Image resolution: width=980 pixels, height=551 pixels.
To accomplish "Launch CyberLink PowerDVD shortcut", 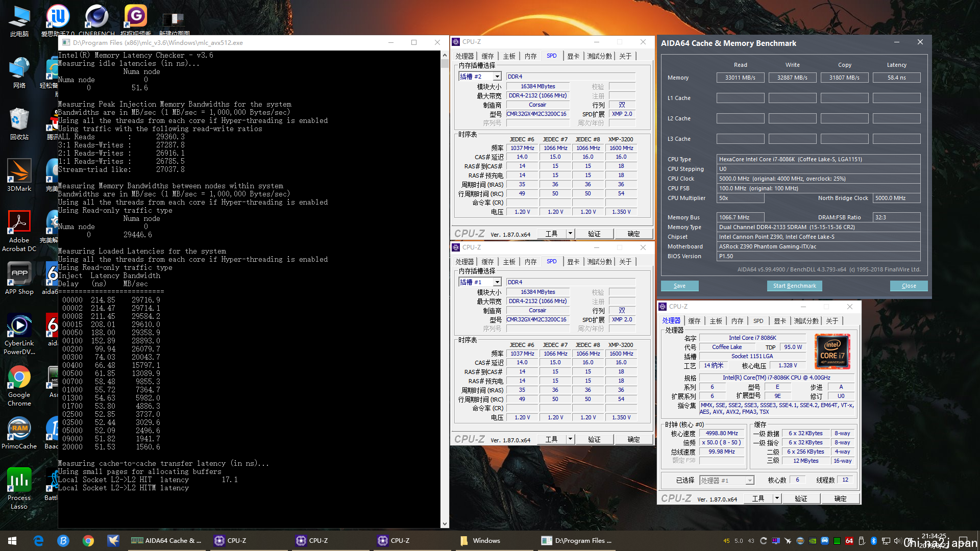I will coord(19,334).
